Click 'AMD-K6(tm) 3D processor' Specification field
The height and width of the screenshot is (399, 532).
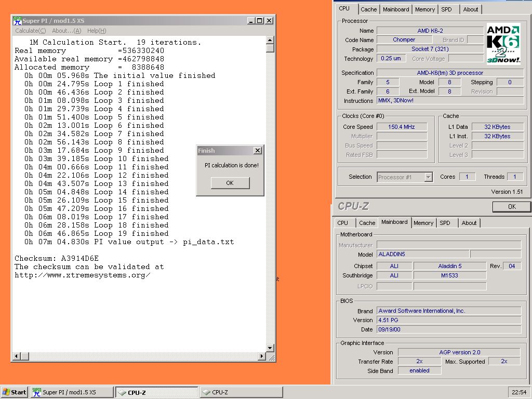(450, 73)
